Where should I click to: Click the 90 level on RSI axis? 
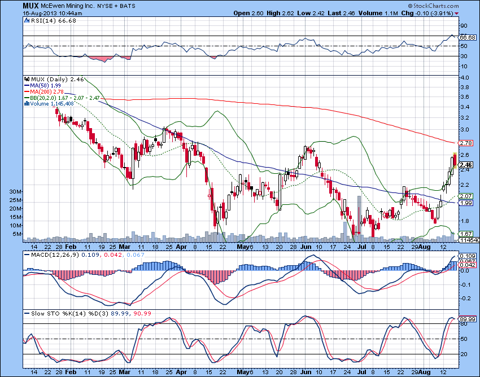[x=464, y=26]
